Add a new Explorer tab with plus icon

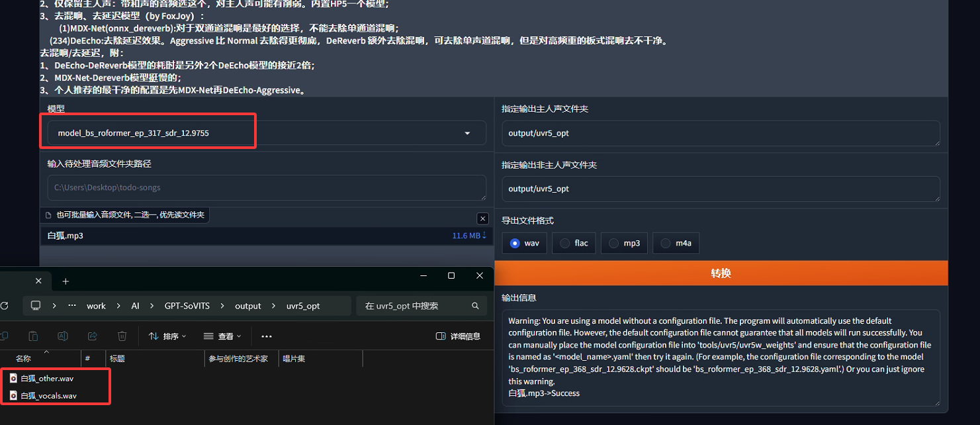(66, 281)
